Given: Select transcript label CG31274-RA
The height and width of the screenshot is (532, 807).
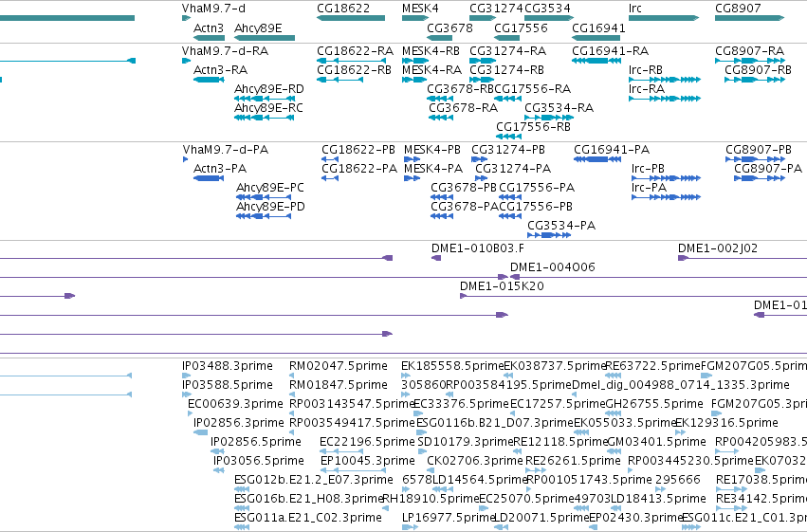Looking at the screenshot, I should pos(507,51).
